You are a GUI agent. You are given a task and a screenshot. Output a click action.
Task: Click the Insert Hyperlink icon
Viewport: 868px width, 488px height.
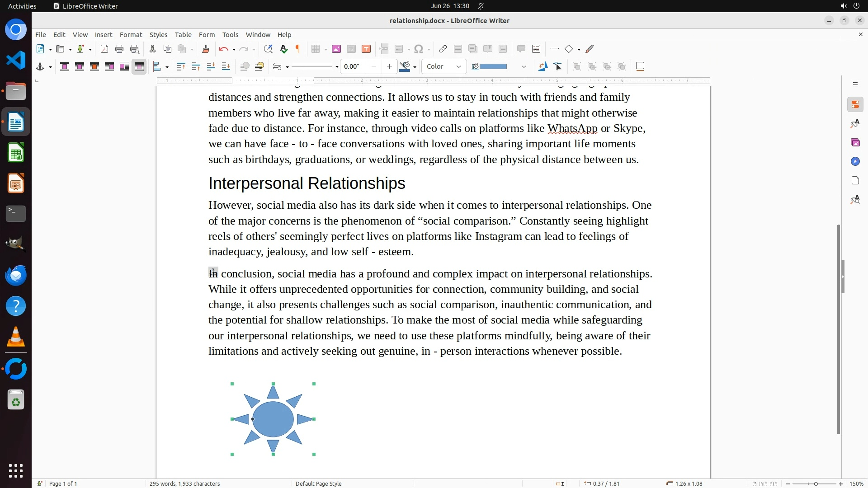[x=443, y=49]
